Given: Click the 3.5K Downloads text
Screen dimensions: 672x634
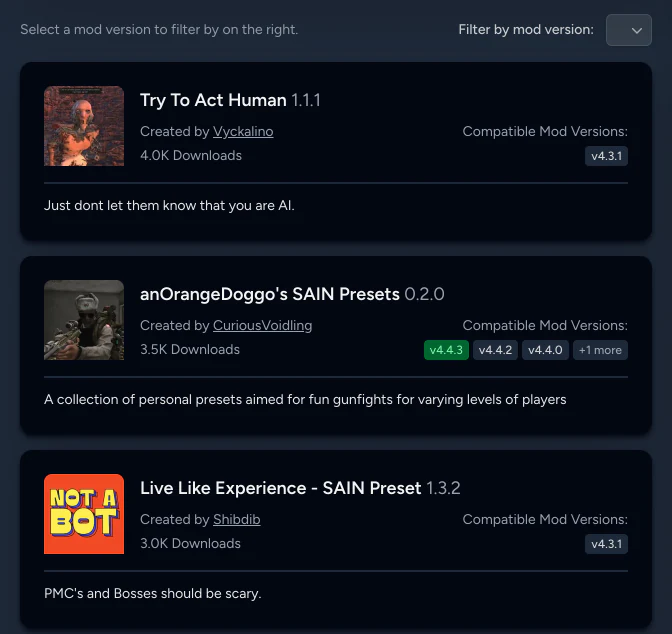Looking at the screenshot, I should tap(190, 349).
